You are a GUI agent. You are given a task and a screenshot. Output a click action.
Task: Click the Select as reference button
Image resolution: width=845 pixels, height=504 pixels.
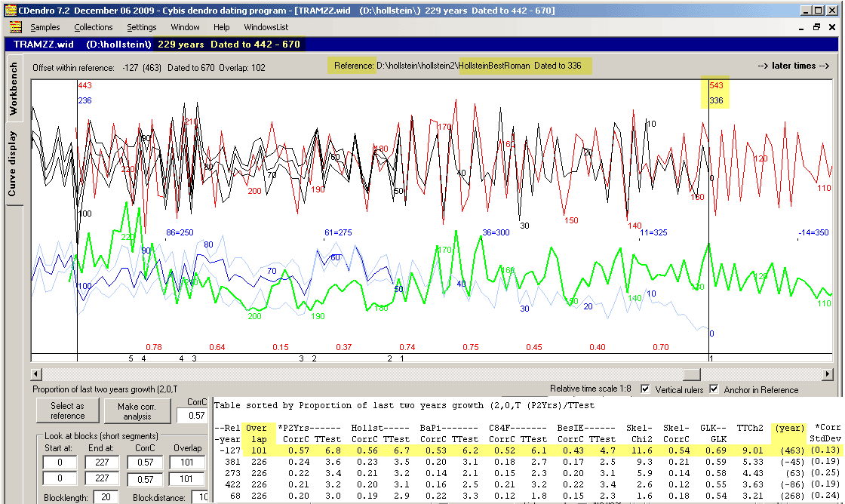(x=67, y=410)
